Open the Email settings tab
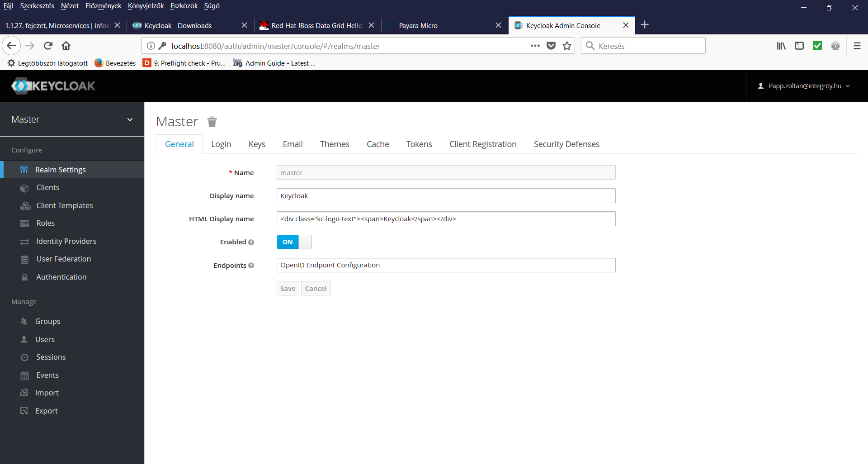 point(292,144)
